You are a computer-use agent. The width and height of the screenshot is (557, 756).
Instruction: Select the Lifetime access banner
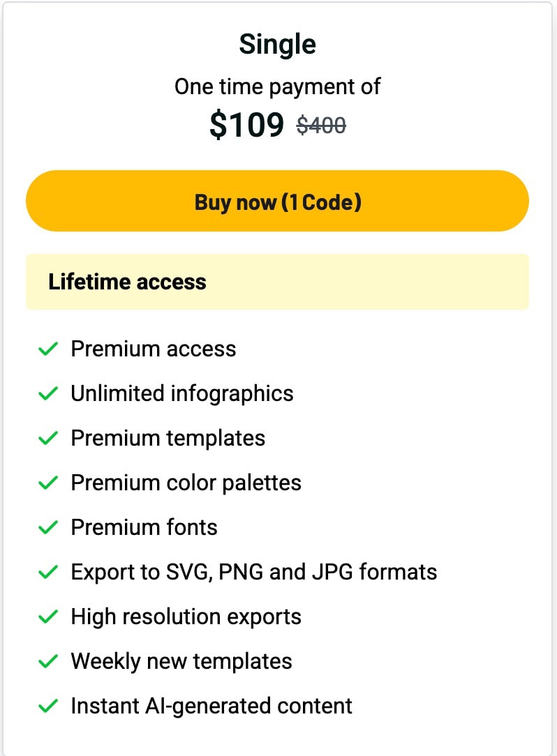coord(277,282)
